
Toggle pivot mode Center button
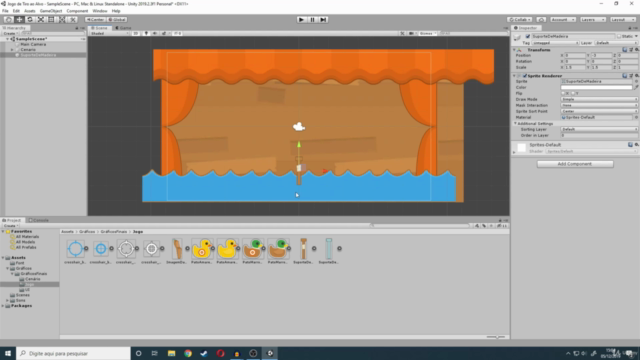[x=95, y=20]
